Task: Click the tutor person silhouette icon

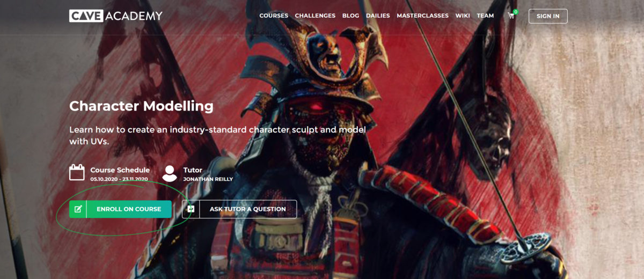Action: pyautogui.click(x=170, y=173)
